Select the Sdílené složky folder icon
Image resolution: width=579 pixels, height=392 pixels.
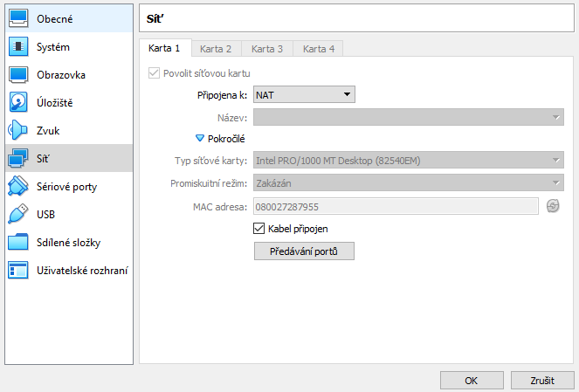click(x=18, y=242)
